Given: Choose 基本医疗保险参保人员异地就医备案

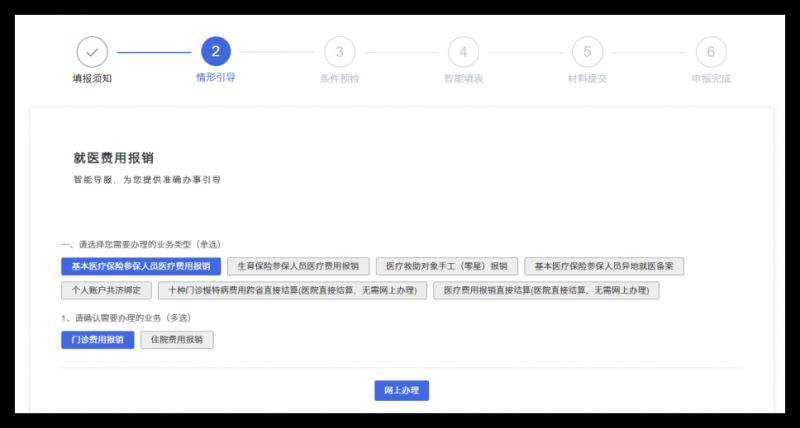Looking at the screenshot, I should pos(604,266).
